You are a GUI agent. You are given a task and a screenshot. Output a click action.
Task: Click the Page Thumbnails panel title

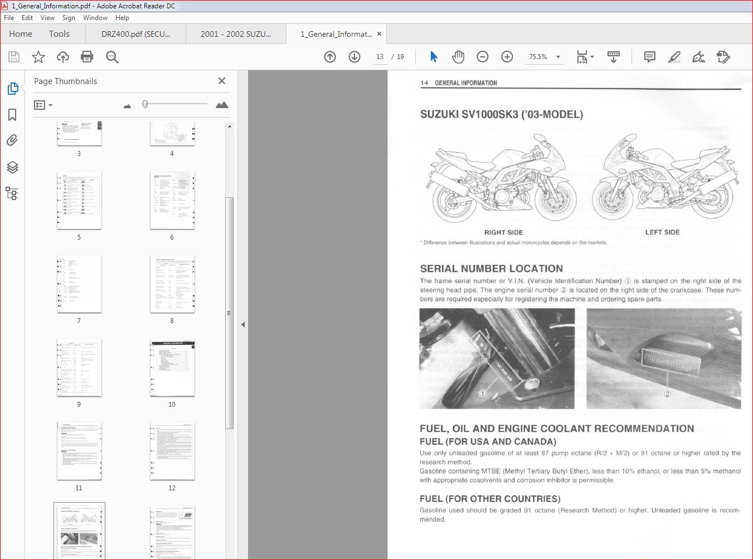pyautogui.click(x=65, y=81)
